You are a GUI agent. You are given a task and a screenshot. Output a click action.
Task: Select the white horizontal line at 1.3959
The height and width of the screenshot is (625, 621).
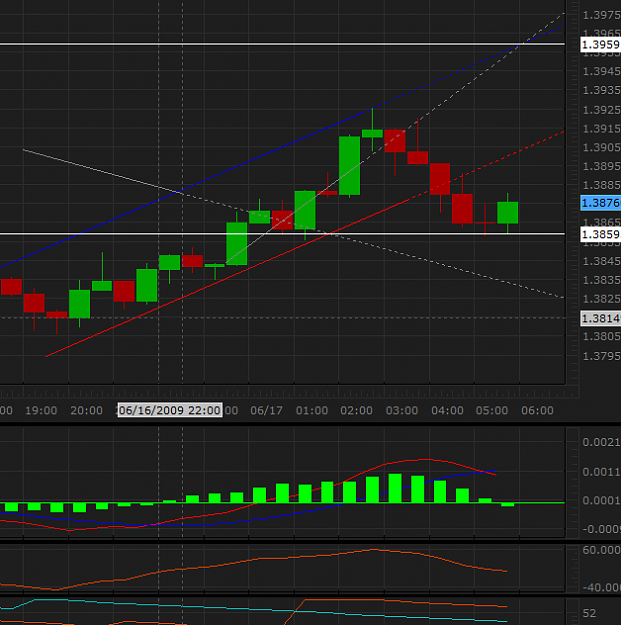click(x=282, y=44)
